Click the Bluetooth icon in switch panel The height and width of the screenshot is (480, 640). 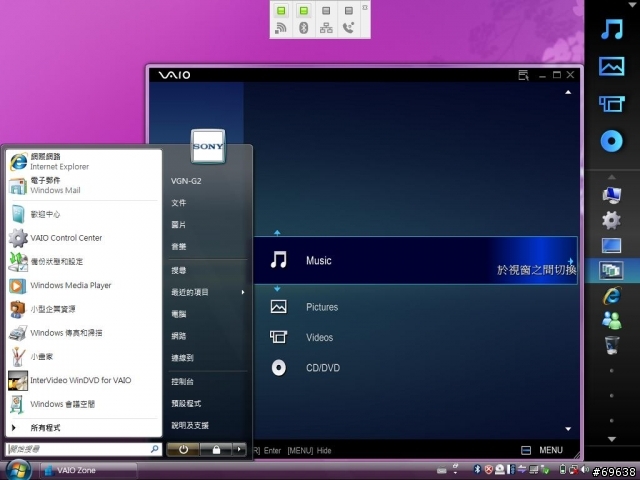tap(304, 28)
